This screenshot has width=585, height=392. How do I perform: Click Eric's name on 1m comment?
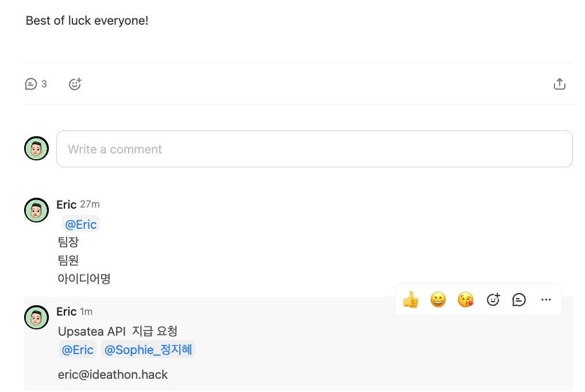(66, 312)
